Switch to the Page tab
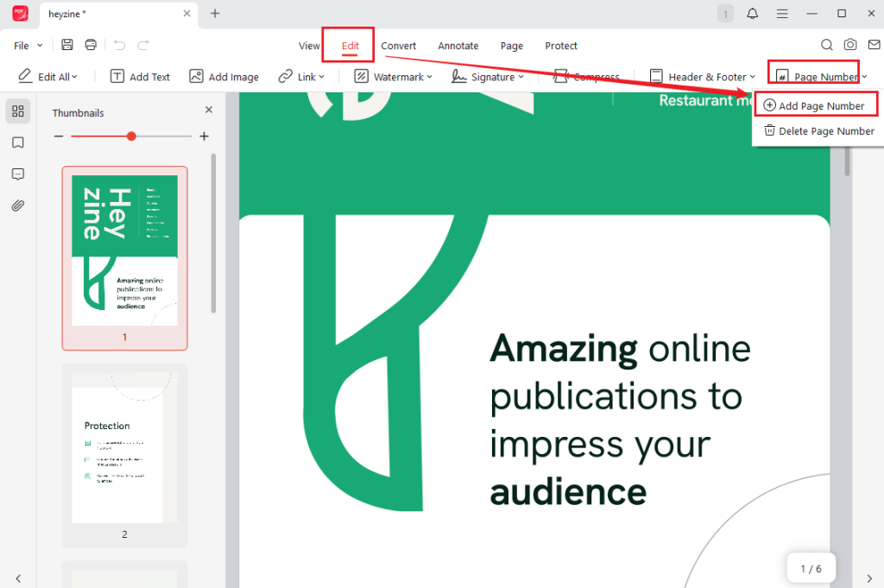The image size is (884, 588). pos(511,46)
